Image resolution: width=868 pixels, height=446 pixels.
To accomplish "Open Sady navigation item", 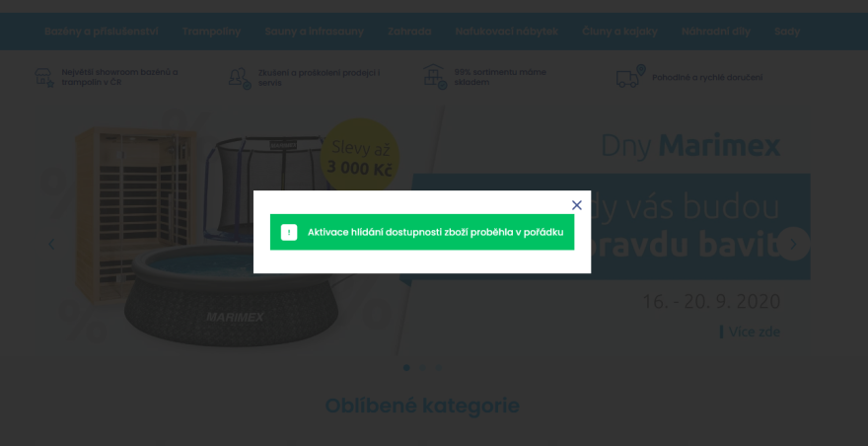I will 787,32.
